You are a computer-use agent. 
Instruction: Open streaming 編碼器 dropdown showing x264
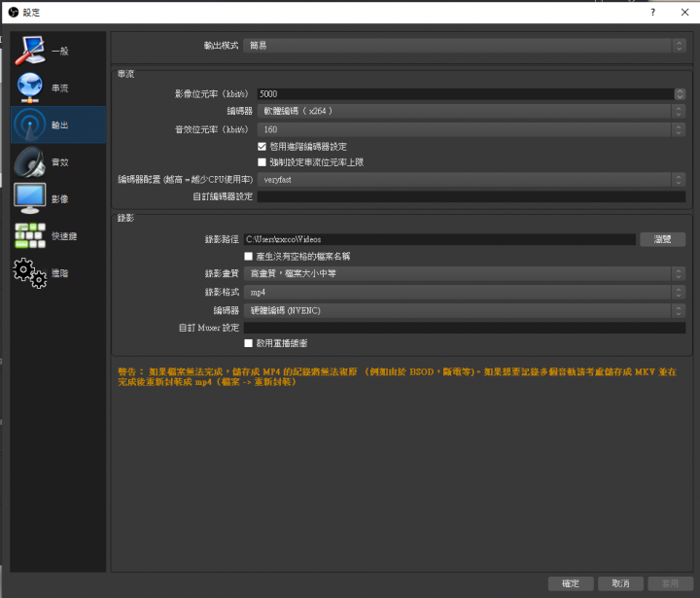point(472,111)
